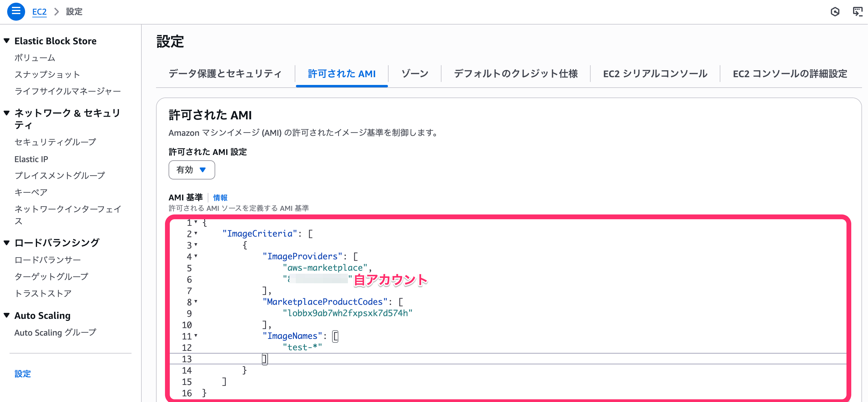
Task: Place cursor on line 12 test-* text
Action: pos(302,347)
